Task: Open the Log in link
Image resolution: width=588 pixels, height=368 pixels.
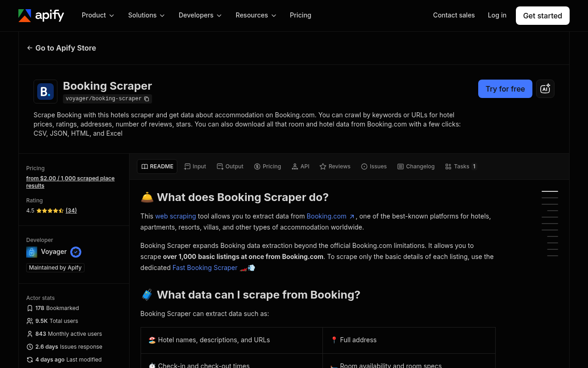Action: 497,15
